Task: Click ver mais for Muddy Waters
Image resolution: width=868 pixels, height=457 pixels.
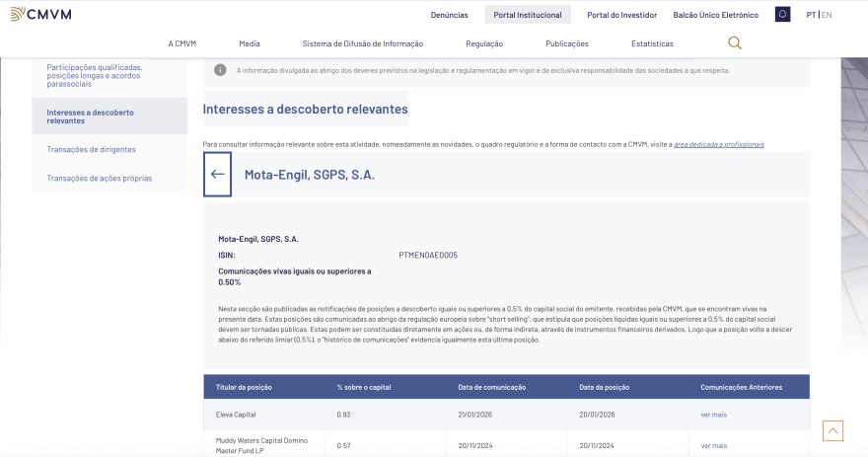Action: point(713,446)
